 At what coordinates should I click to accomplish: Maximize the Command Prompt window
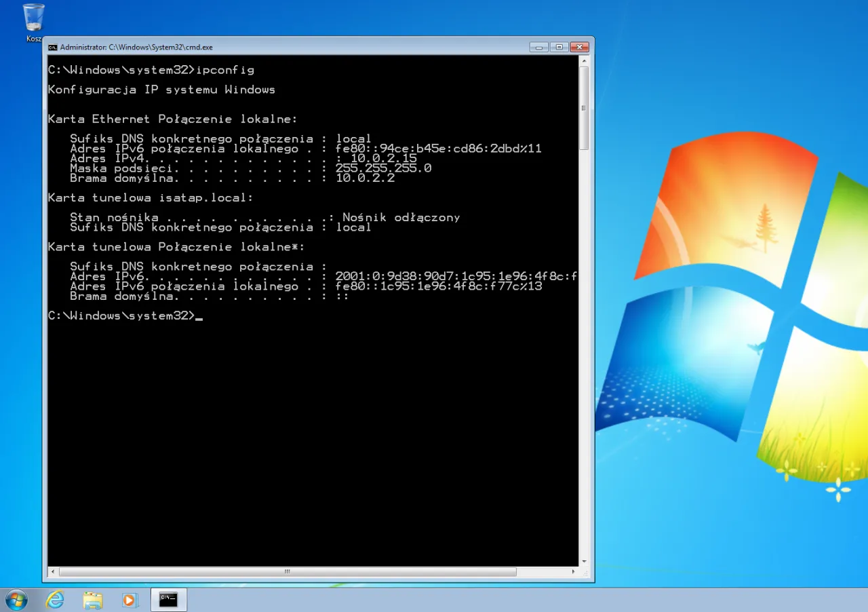pyautogui.click(x=559, y=47)
